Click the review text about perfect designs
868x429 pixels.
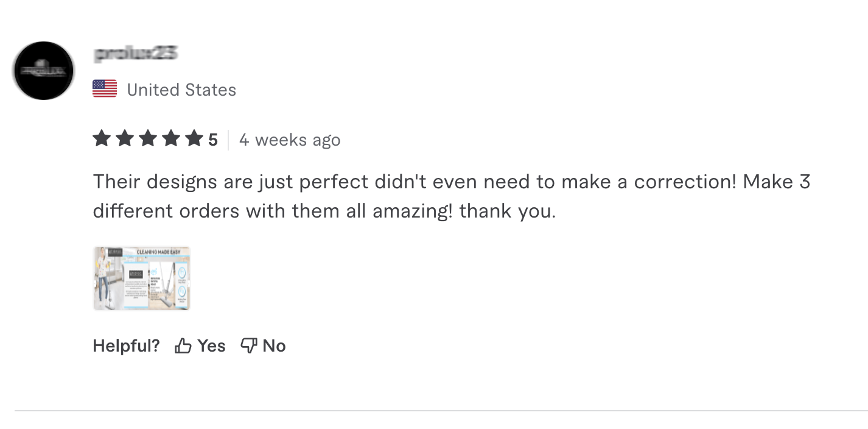[450, 182]
